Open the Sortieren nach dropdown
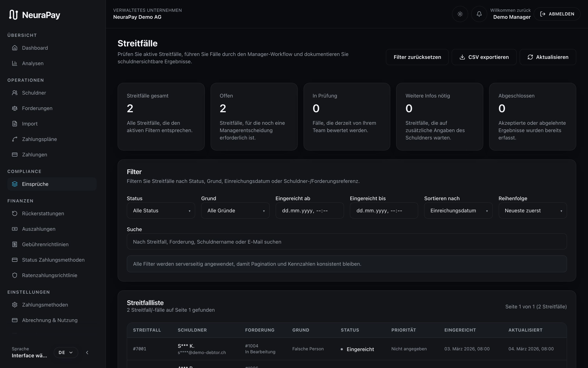Image resolution: width=588 pixels, height=368 pixels. pyautogui.click(x=458, y=210)
